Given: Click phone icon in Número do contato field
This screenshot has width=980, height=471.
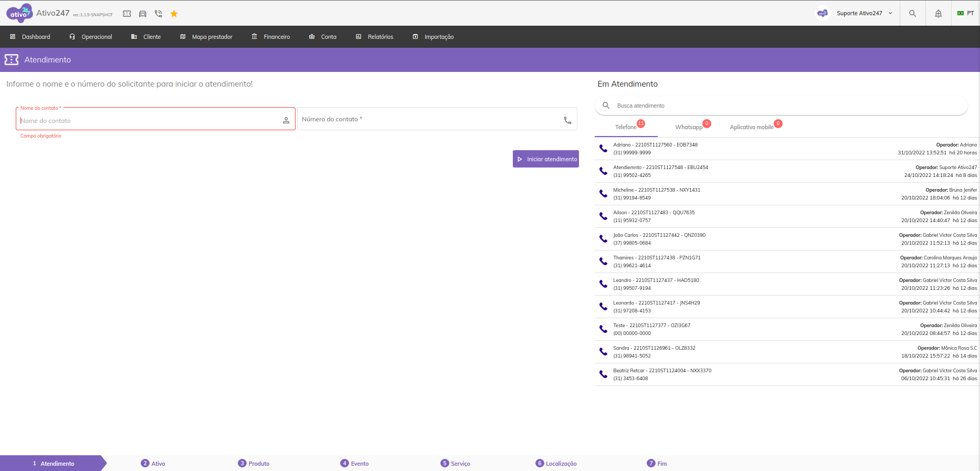Looking at the screenshot, I should click(567, 120).
